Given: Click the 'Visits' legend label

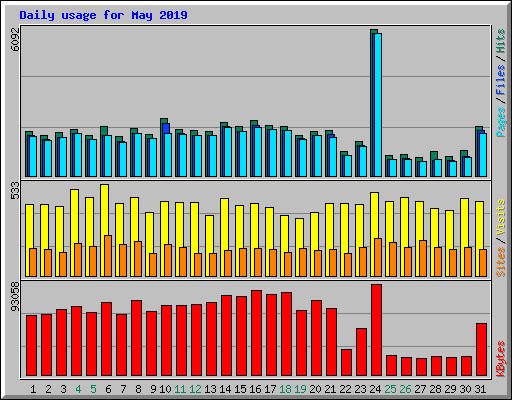Looking at the screenshot, I should [501, 217].
